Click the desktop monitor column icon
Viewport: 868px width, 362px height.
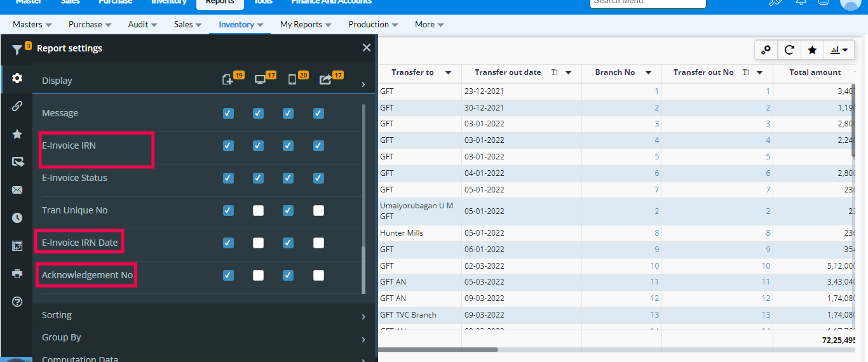(259, 80)
